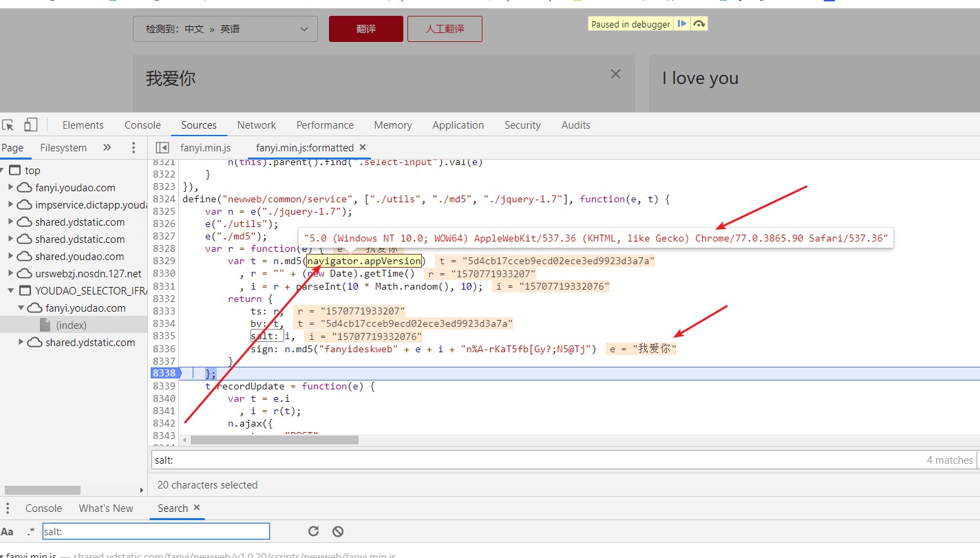Switch navigator to Filesystem tab
This screenshot has height=558, width=980.
[x=63, y=148]
